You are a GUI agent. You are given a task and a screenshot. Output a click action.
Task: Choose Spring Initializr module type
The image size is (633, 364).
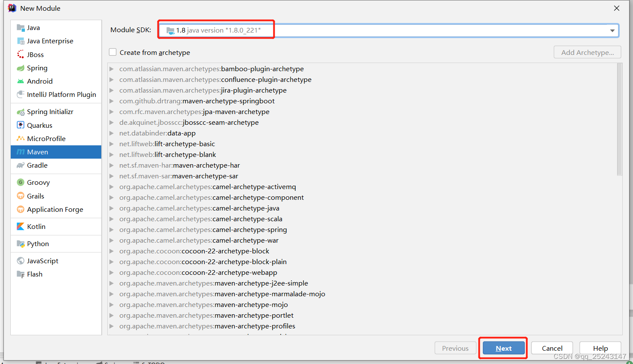[x=56, y=112]
